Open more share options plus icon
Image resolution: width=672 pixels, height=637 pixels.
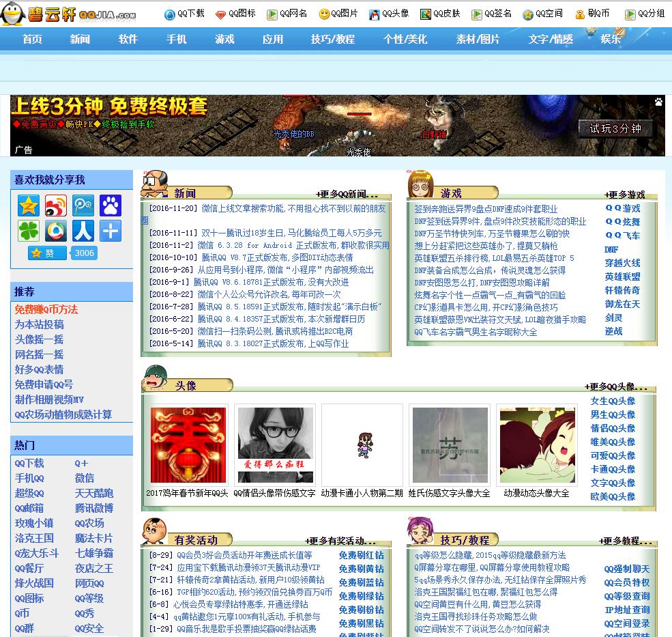pyautogui.click(x=111, y=231)
